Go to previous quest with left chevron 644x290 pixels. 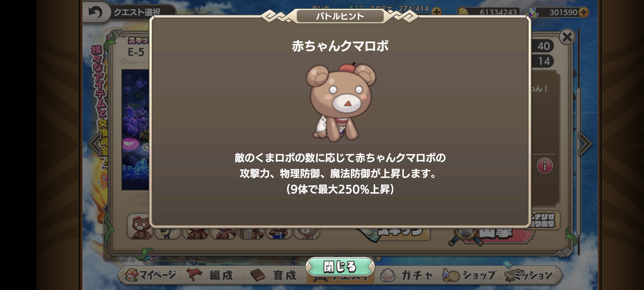coord(95,144)
